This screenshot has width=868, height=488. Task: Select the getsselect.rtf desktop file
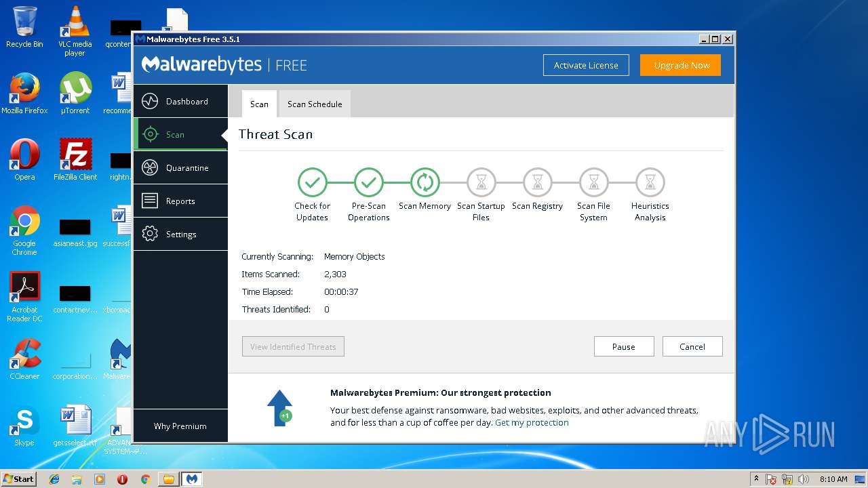75,426
